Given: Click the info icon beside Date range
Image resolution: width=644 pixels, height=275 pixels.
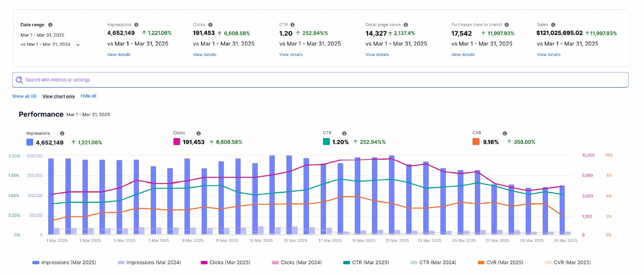Looking at the screenshot, I should (x=50, y=25).
